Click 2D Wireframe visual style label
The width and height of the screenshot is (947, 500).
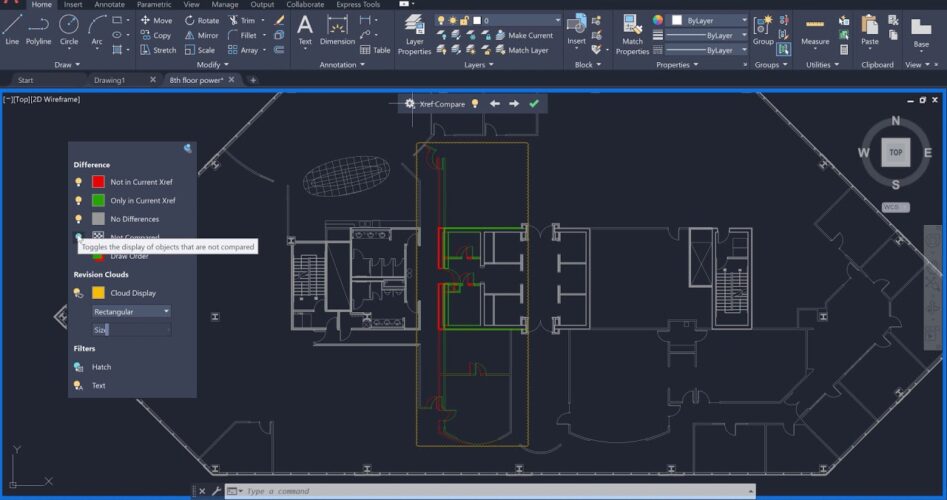point(56,99)
